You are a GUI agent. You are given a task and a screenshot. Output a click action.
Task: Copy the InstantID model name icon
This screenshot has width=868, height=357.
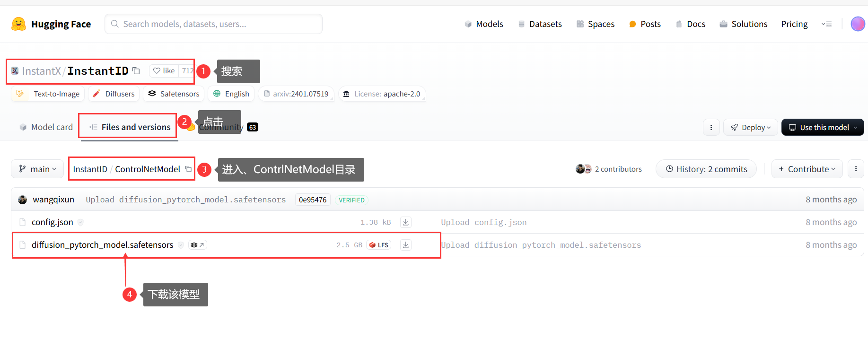pyautogui.click(x=136, y=71)
